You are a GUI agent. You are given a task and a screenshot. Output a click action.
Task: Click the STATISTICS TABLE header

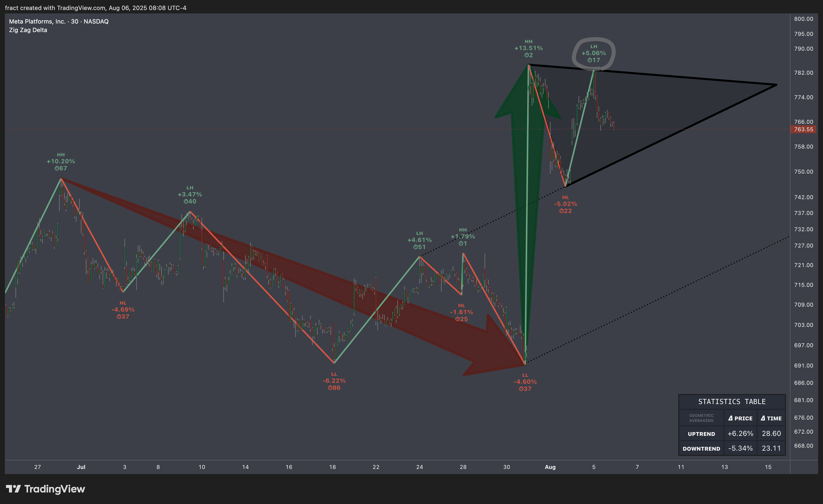(x=732, y=402)
